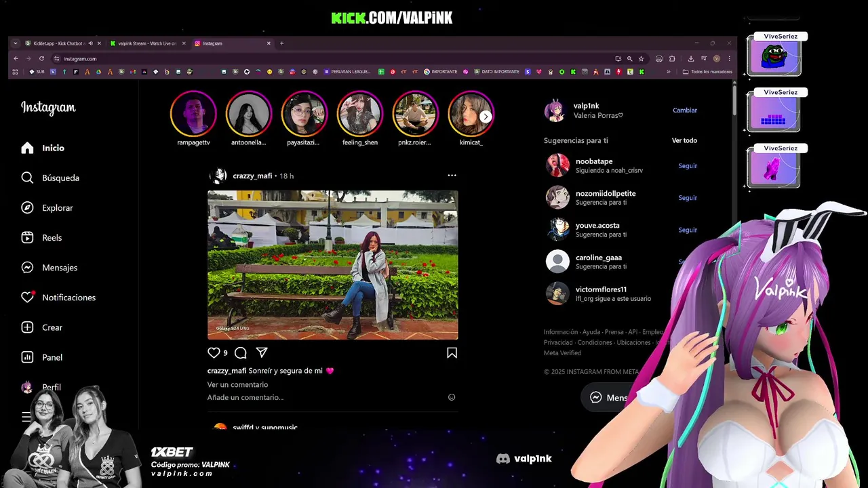Open the SUB bookmark
This screenshot has height=488, width=868.
(37, 71)
